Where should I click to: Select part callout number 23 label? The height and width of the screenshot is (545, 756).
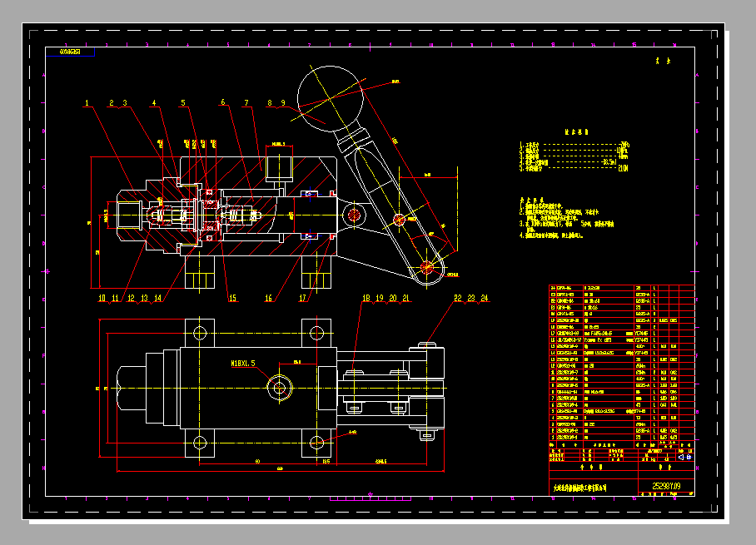point(471,298)
